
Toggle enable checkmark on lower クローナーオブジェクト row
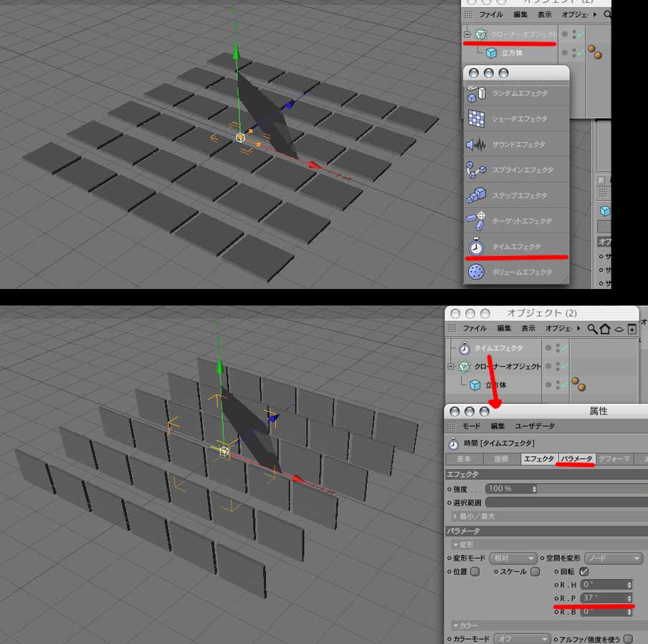[x=564, y=366]
